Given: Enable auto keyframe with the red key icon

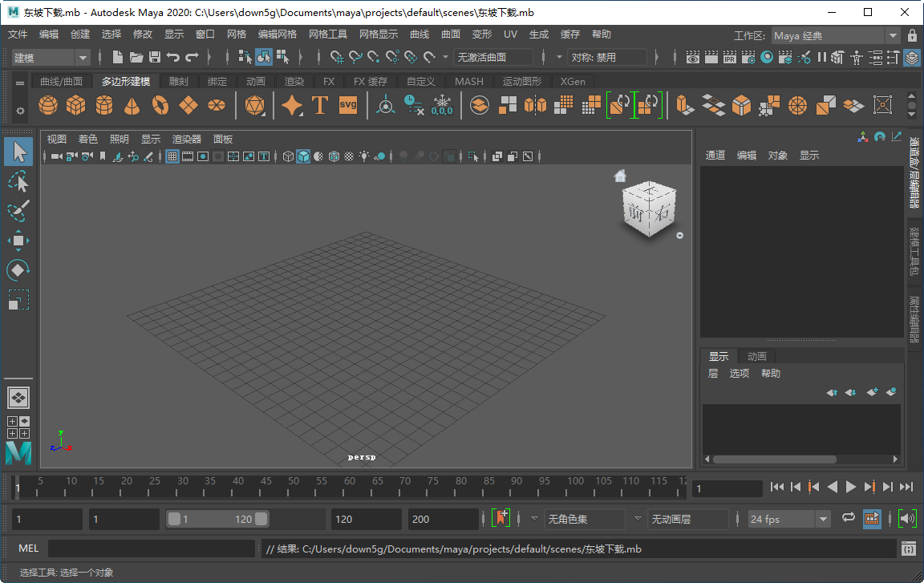Looking at the screenshot, I should (501, 518).
